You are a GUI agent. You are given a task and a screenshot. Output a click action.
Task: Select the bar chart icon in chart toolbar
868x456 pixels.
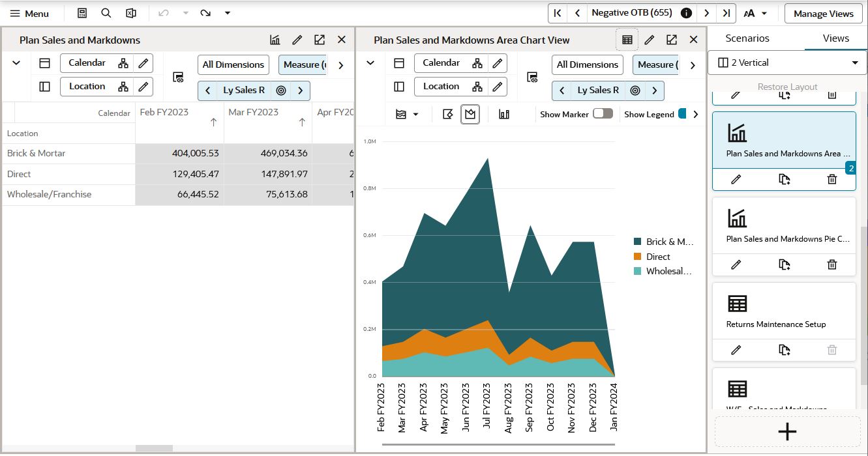pos(504,114)
